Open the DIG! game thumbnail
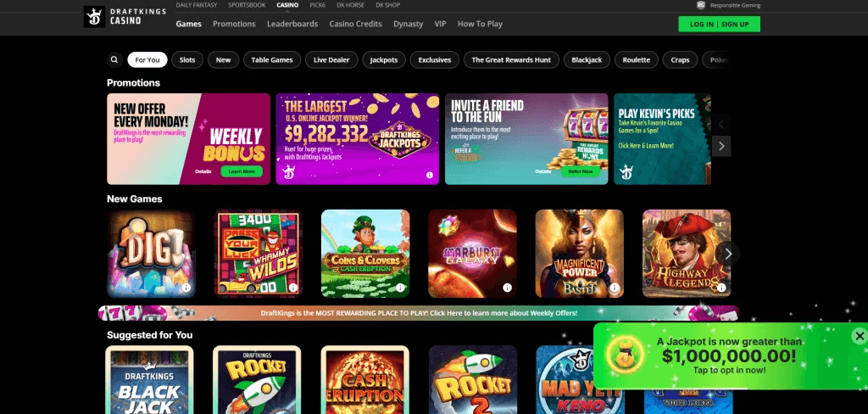Viewport: 868px width, 414px height. tap(151, 254)
